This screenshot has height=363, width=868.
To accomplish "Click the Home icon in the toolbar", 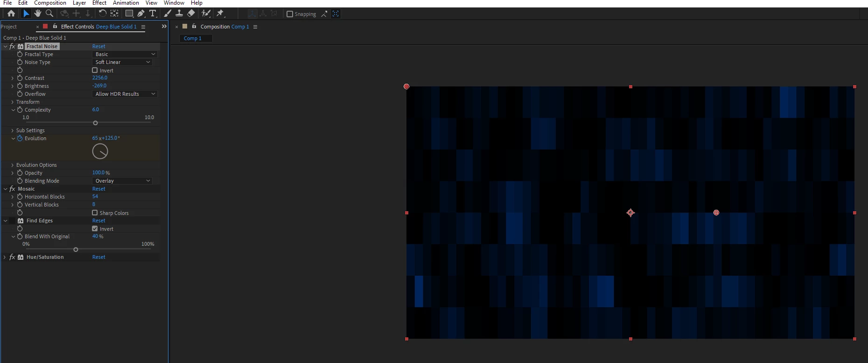I will [11, 14].
